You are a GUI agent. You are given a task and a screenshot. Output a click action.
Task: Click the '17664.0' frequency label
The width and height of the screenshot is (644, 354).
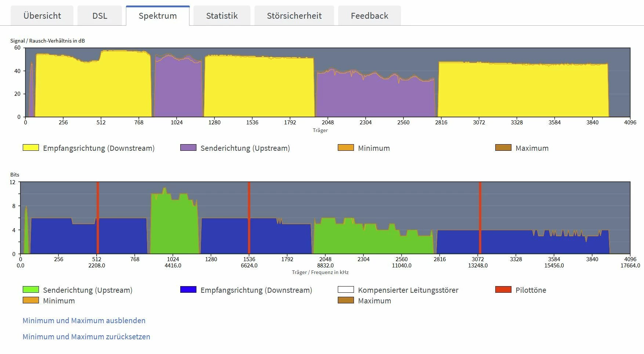[x=630, y=266]
